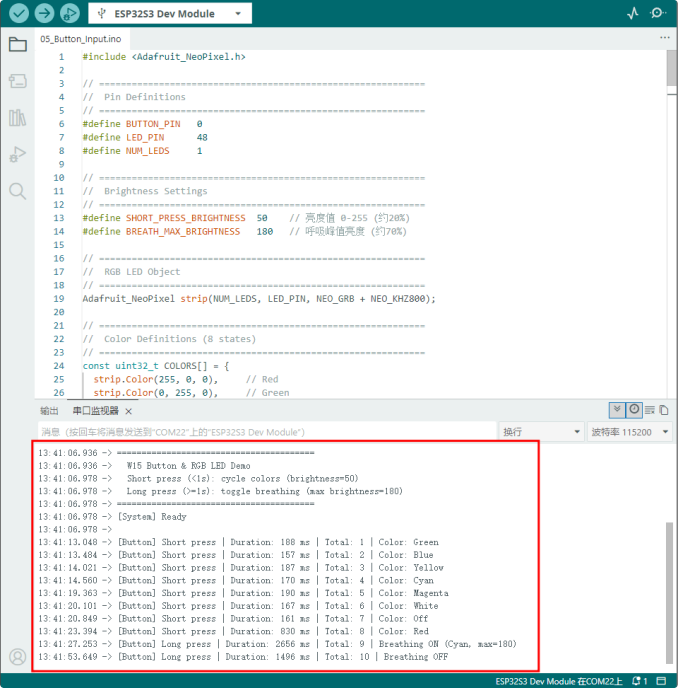Click the serial monitor vertical scrollbar

coord(669,592)
